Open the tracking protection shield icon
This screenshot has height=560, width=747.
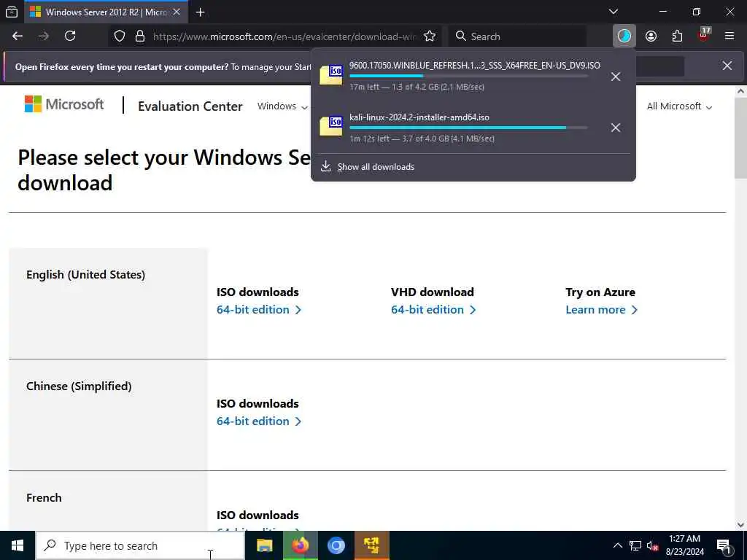point(120,36)
